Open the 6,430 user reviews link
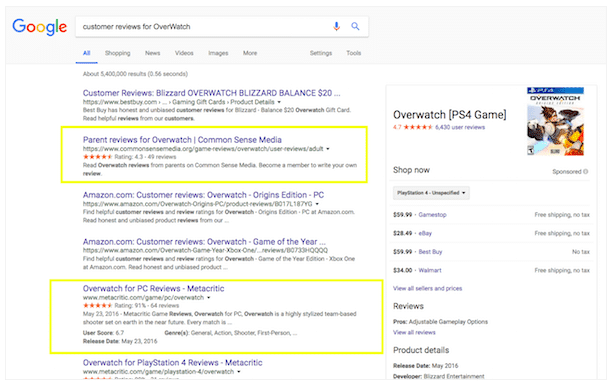Screen dimensions: 616x392 pyautogui.click(x=460, y=127)
